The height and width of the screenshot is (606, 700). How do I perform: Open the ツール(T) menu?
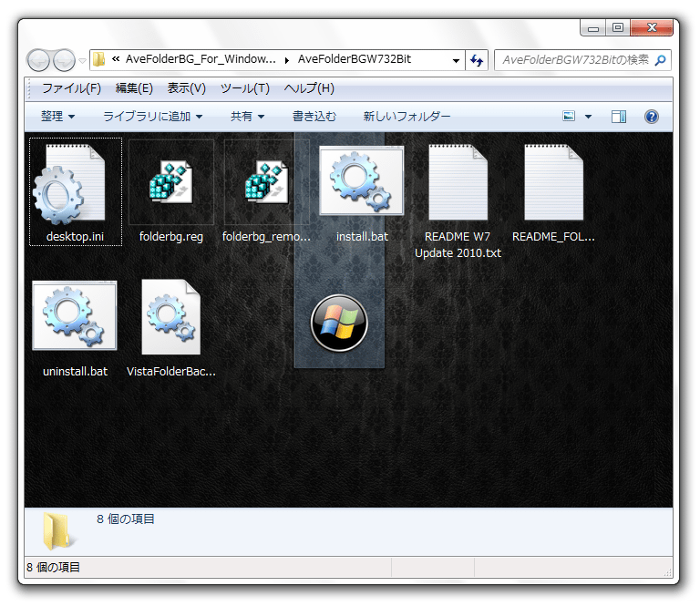tap(244, 88)
